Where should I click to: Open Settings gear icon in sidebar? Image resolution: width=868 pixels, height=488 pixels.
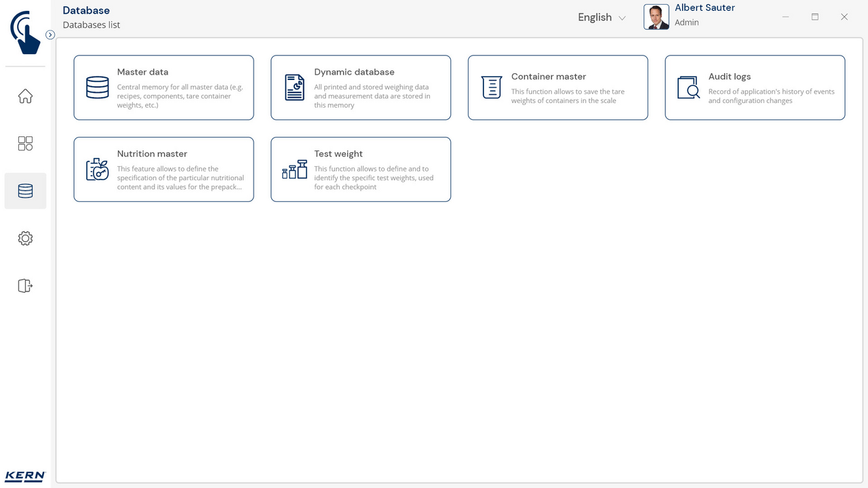25,239
